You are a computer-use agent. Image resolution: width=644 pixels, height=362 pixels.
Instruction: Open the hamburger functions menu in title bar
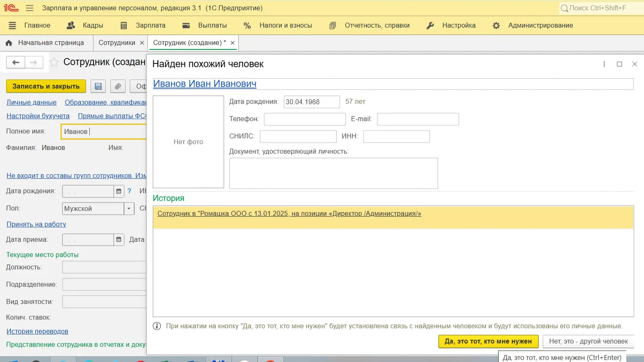click(30, 8)
